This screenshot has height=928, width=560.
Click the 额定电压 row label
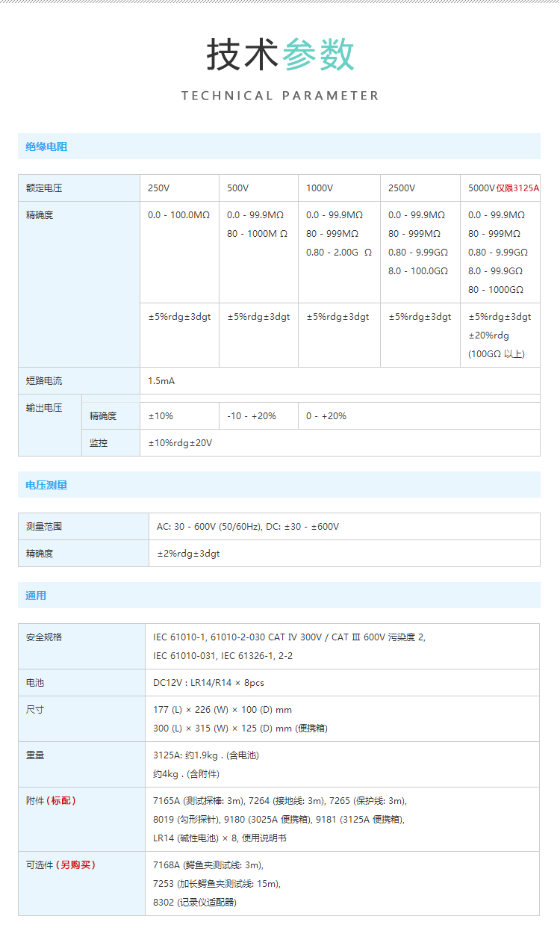(44, 188)
